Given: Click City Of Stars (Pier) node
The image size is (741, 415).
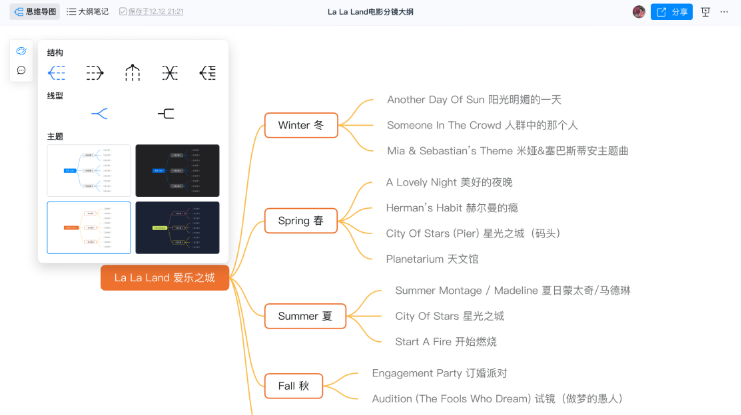Looking at the screenshot, I should (473, 233).
